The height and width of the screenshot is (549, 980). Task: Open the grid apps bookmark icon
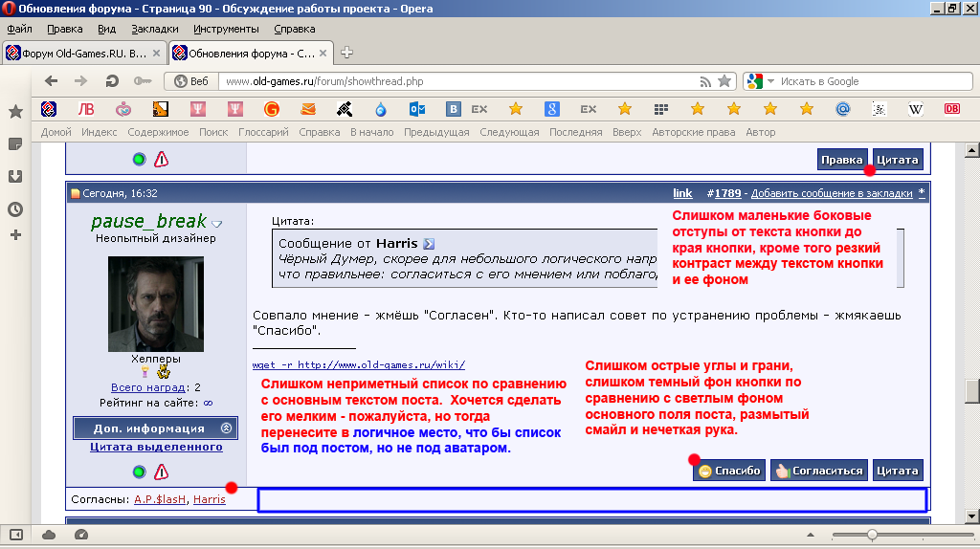click(x=661, y=109)
